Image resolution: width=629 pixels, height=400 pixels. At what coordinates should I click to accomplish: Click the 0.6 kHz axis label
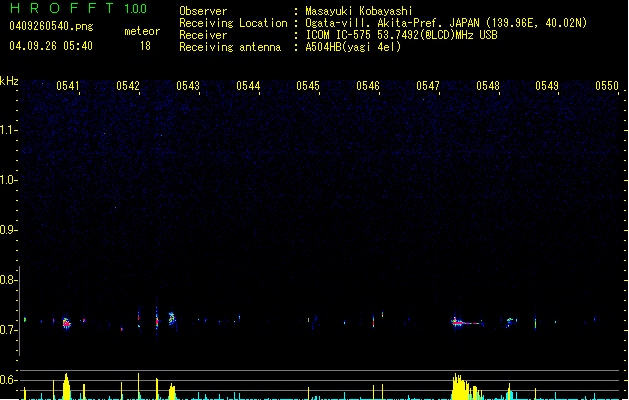pyautogui.click(x=8, y=380)
